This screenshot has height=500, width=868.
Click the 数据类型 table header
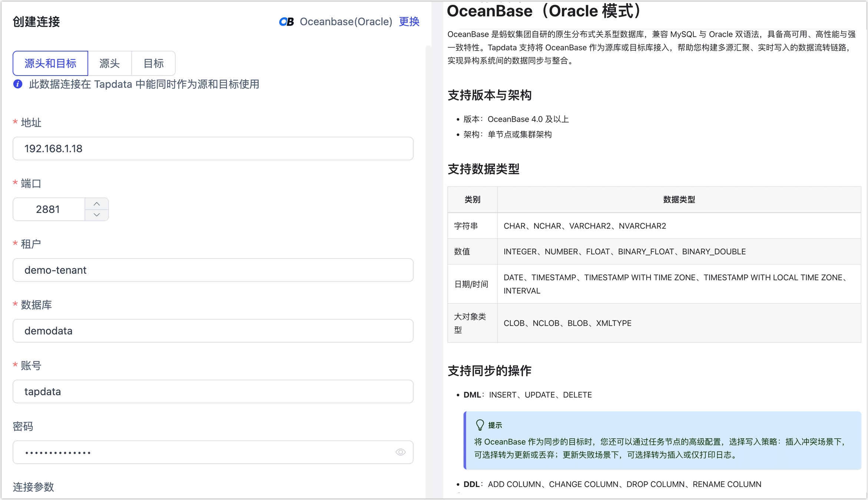[x=679, y=200]
